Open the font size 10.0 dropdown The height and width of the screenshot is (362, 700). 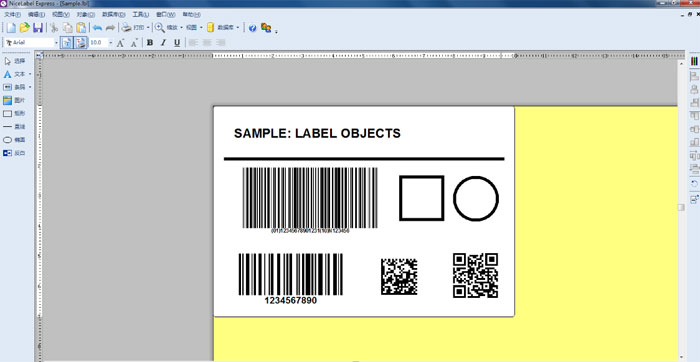(x=110, y=43)
